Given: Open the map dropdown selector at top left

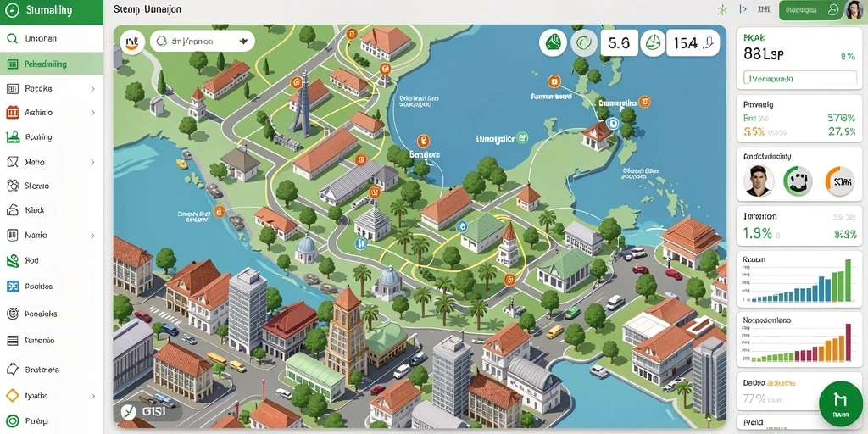Looking at the screenshot, I should (x=202, y=41).
